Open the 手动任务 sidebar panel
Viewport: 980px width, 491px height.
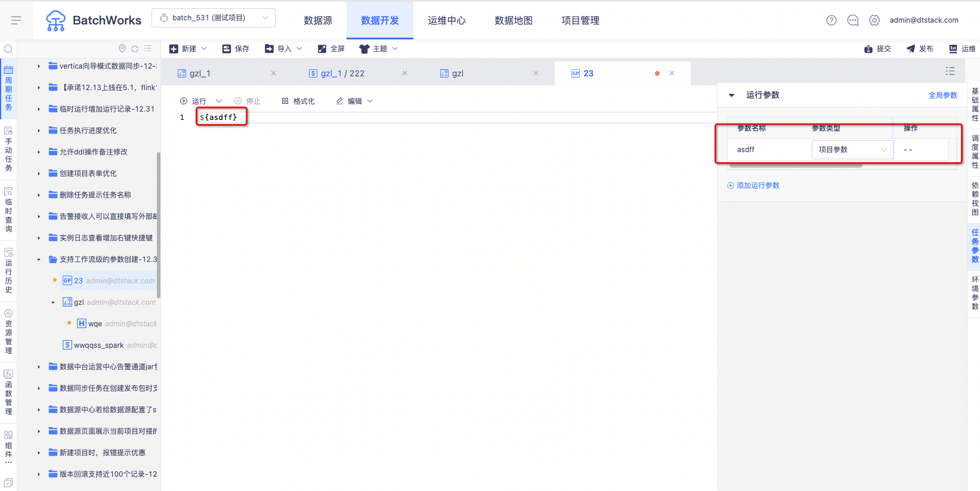click(x=8, y=149)
